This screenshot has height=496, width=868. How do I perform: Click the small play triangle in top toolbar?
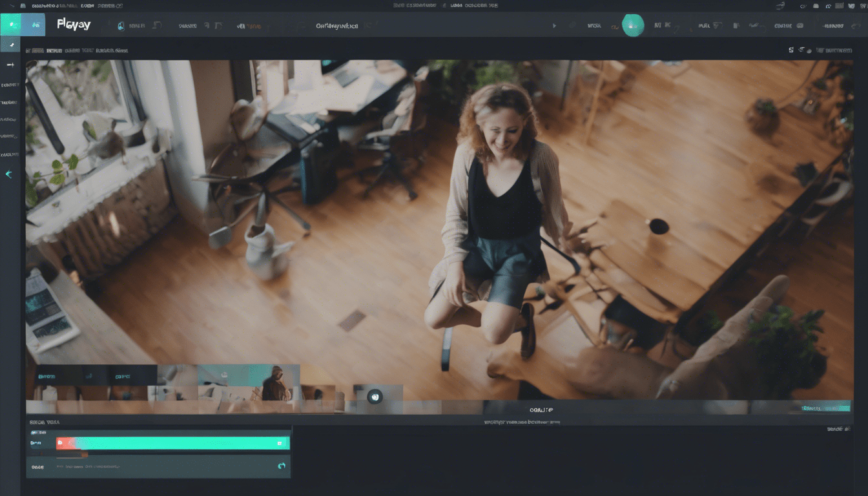click(x=554, y=26)
